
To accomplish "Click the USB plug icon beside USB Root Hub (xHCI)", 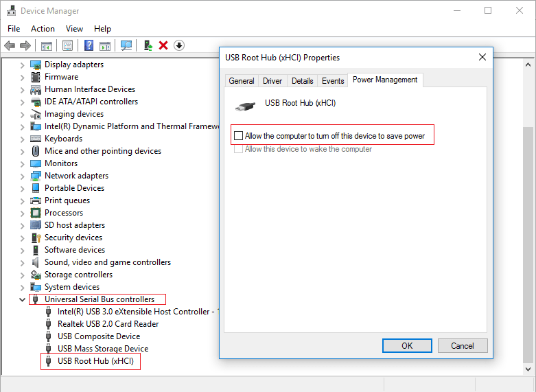I will (49, 361).
